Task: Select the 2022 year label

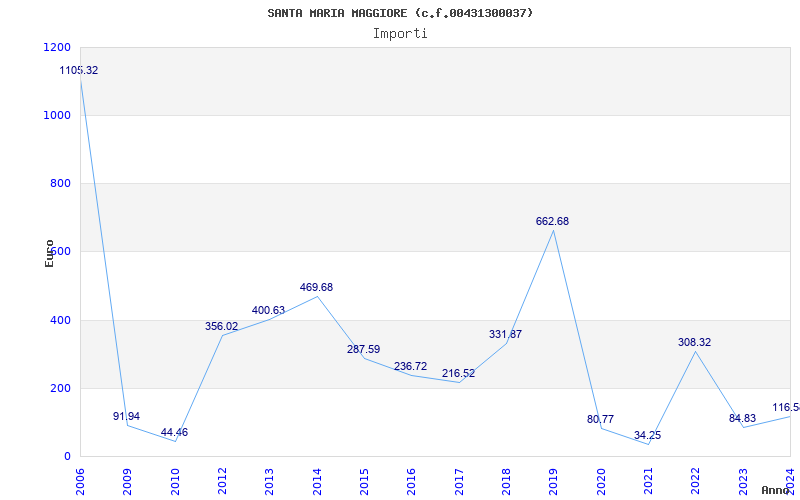Action: [695, 482]
